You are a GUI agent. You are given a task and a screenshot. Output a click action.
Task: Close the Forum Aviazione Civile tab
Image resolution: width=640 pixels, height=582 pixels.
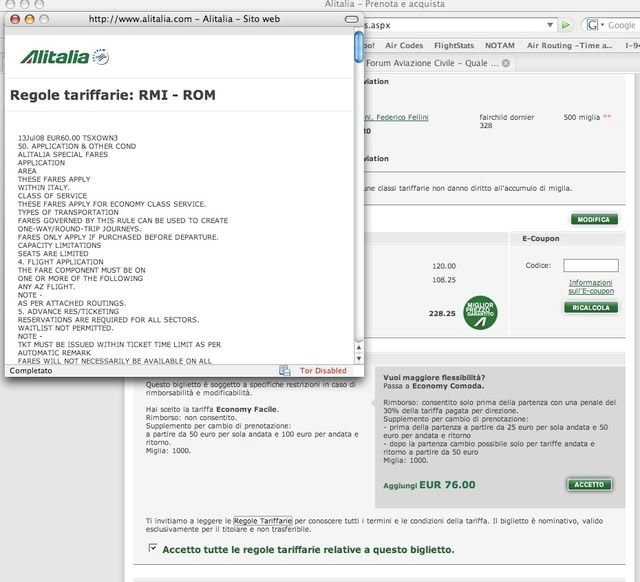pos(506,63)
